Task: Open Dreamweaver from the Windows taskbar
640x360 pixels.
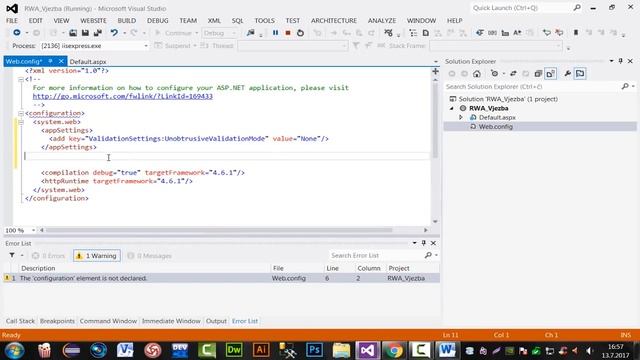Action: (234, 351)
